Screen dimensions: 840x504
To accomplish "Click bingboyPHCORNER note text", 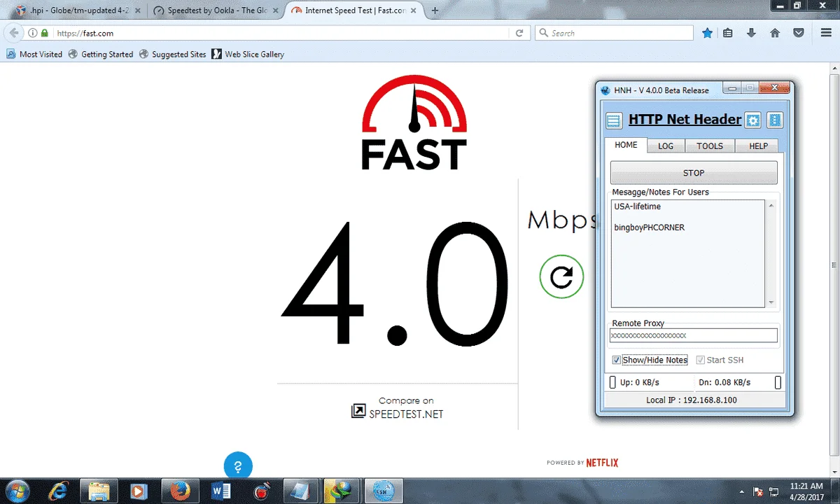I will pyautogui.click(x=650, y=227).
